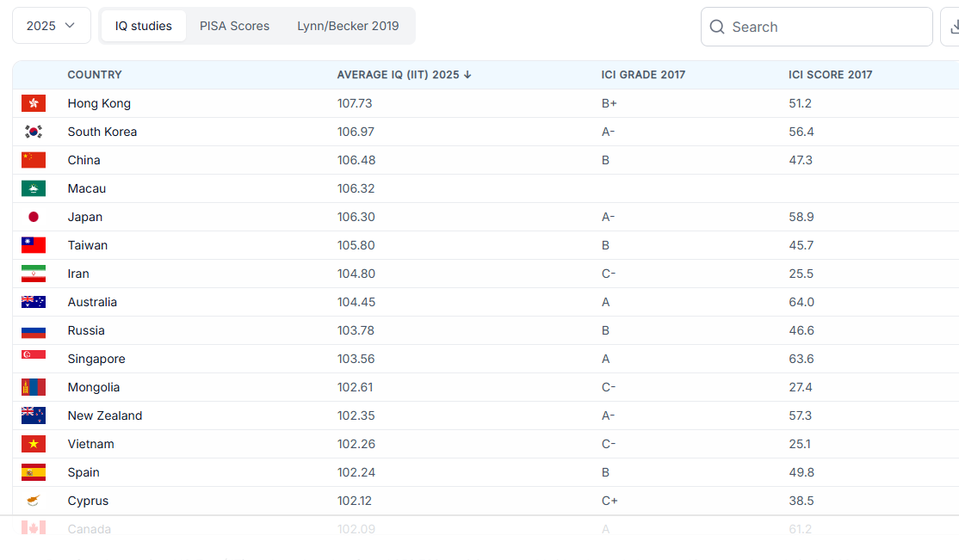Sort by ICI GRADE 2017 header
This screenshot has height=560, width=959.
tap(643, 75)
